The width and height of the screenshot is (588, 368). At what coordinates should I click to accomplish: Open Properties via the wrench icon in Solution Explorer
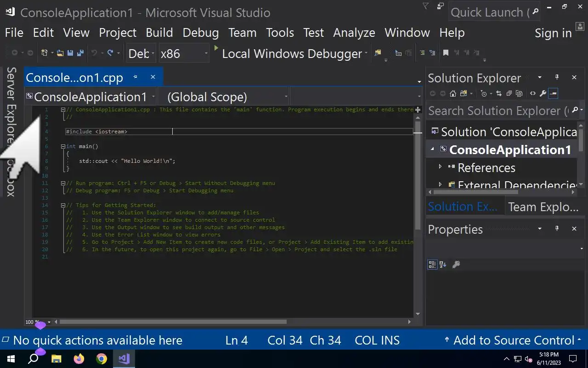point(543,93)
